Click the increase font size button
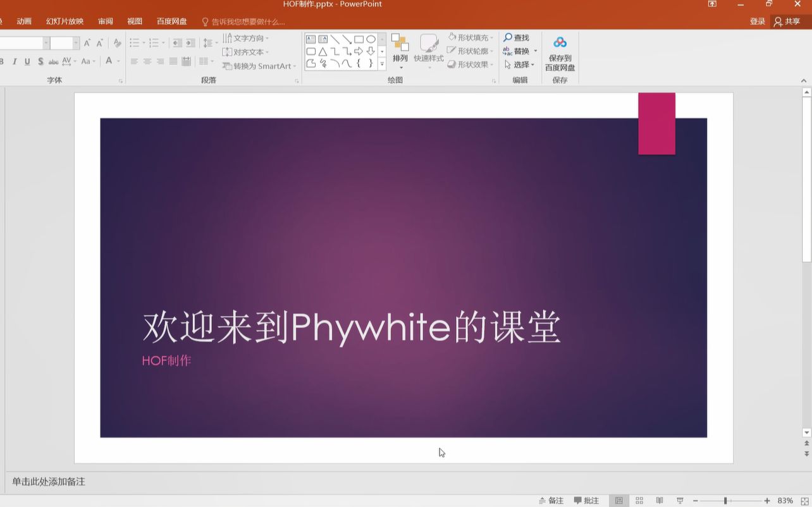The width and height of the screenshot is (812, 507). 87,43
